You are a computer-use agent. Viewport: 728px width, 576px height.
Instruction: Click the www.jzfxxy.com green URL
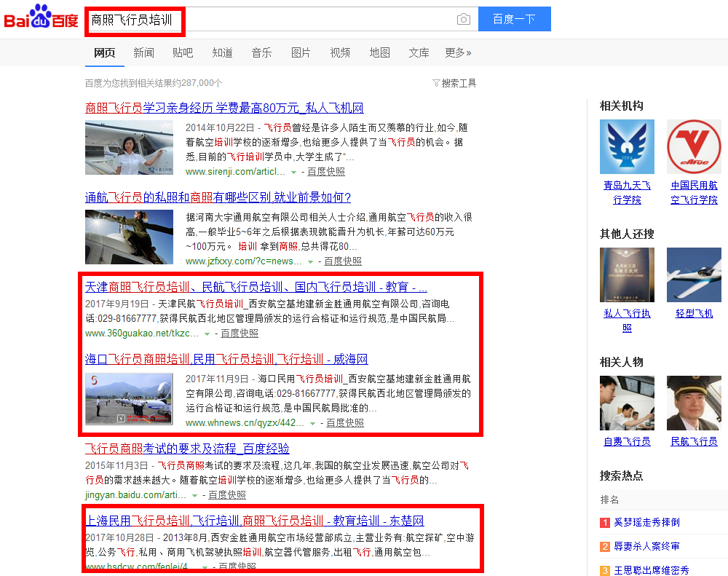(x=244, y=261)
